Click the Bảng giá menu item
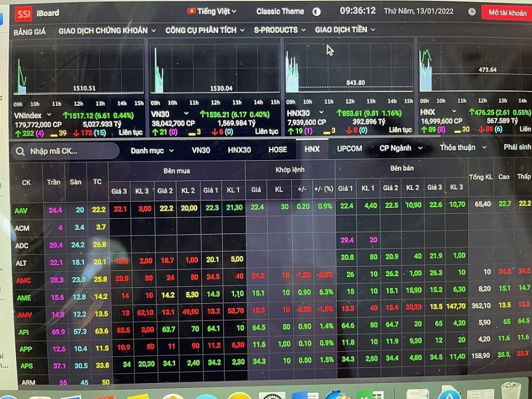 (31, 32)
